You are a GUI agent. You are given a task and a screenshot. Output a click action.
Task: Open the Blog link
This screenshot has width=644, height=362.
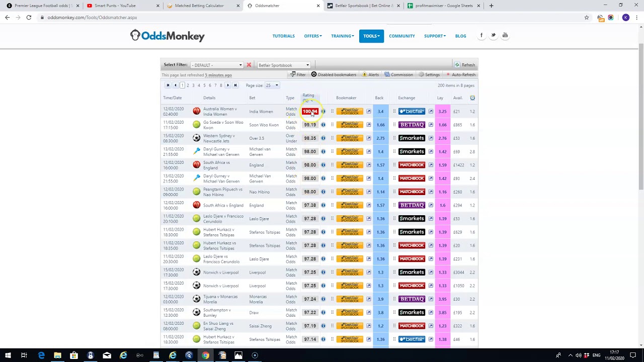(460, 36)
